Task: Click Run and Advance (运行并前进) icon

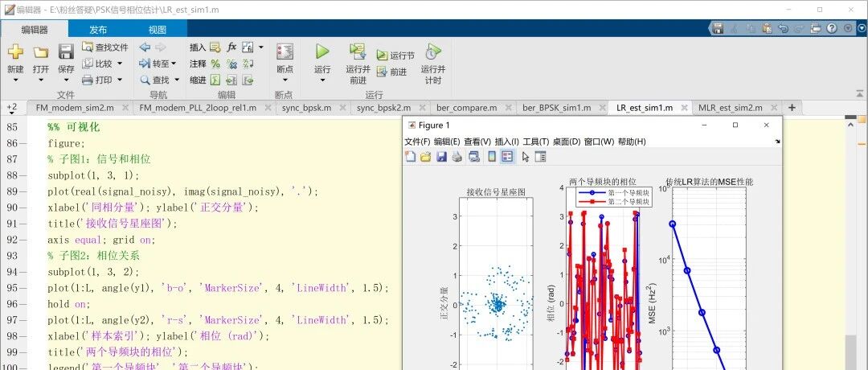Action: (358, 52)
